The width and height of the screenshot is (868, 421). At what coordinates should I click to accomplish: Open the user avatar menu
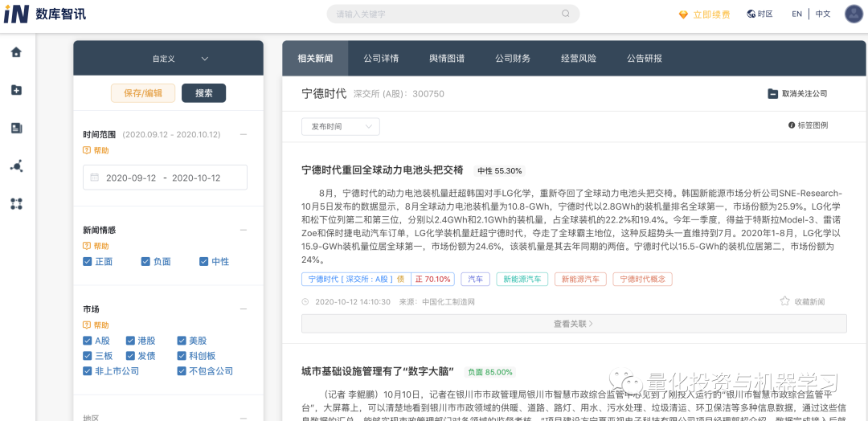(854, 14)
